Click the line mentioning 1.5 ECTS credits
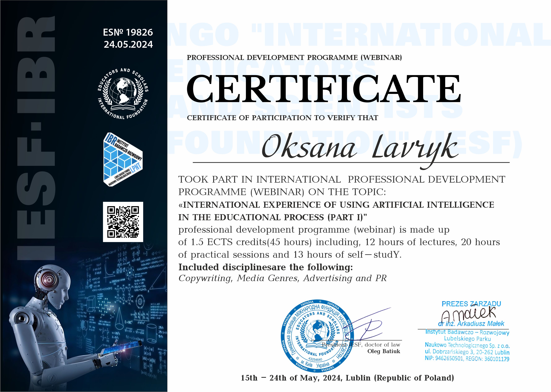Screen dimensions: 551x392 [x=339, y=242]
